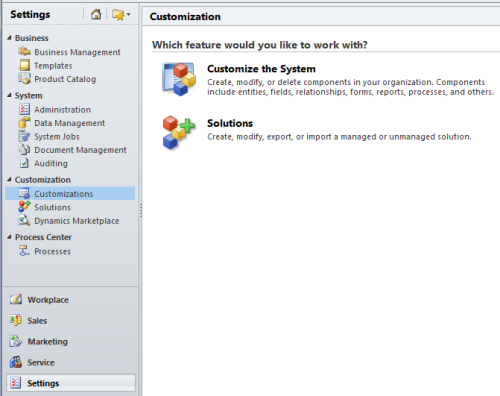500x396 pixels.
Task: Click the Dynamics Marketplace icon
Action: [25, 221]
